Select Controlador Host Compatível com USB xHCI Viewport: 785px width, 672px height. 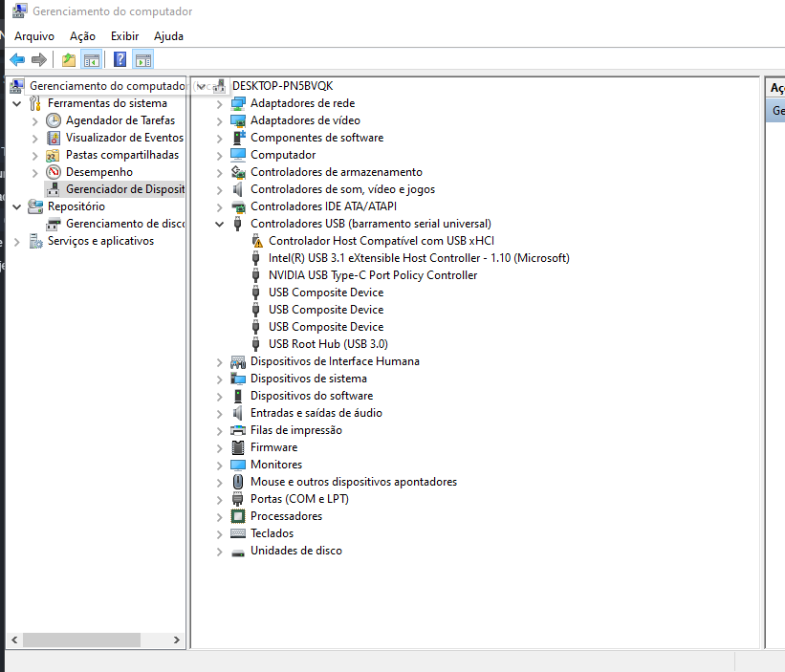point(381,241)
